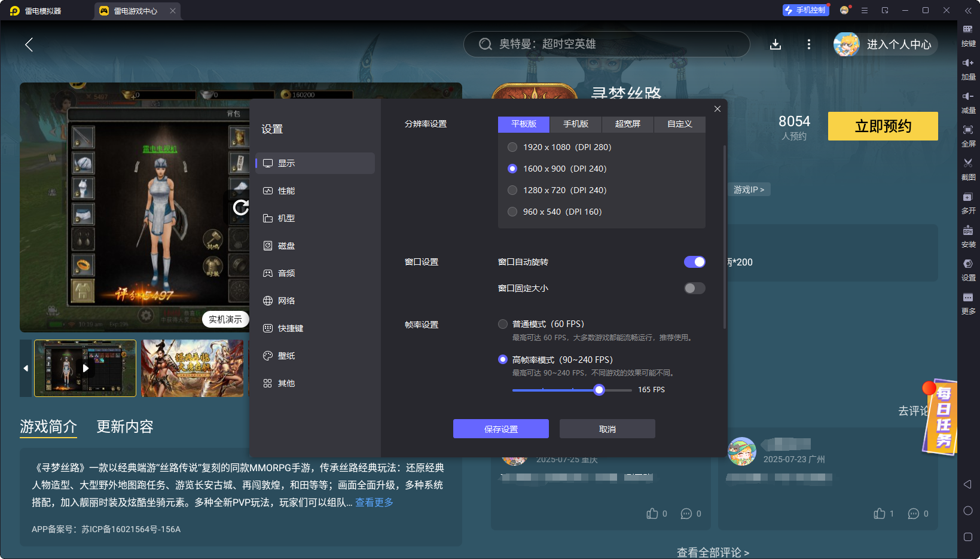The height and width of the screenshot is (559, 980).
Task: Expand the game description via 查看更多
Action: (374, 502)
